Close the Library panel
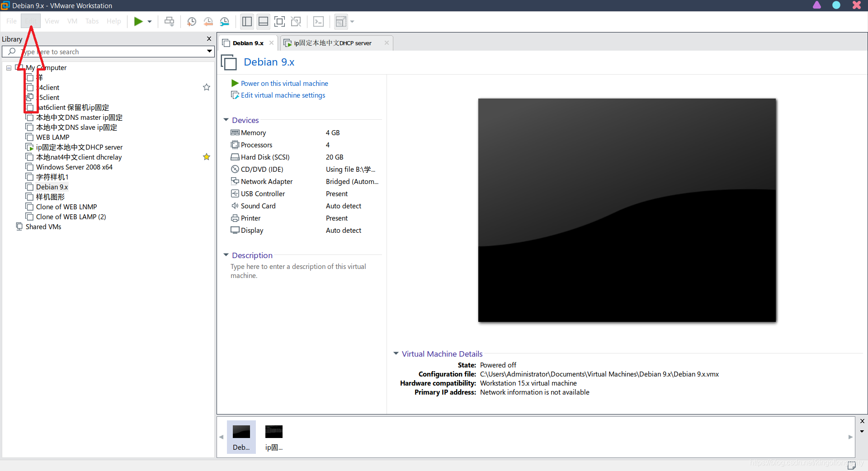The height and width of the screenshot is (471, 868). coord(209,39)
